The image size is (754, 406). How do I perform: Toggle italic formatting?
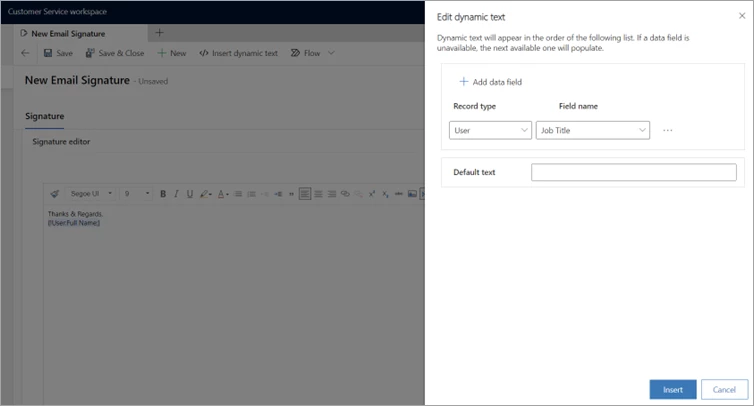(x=176, y=194)
